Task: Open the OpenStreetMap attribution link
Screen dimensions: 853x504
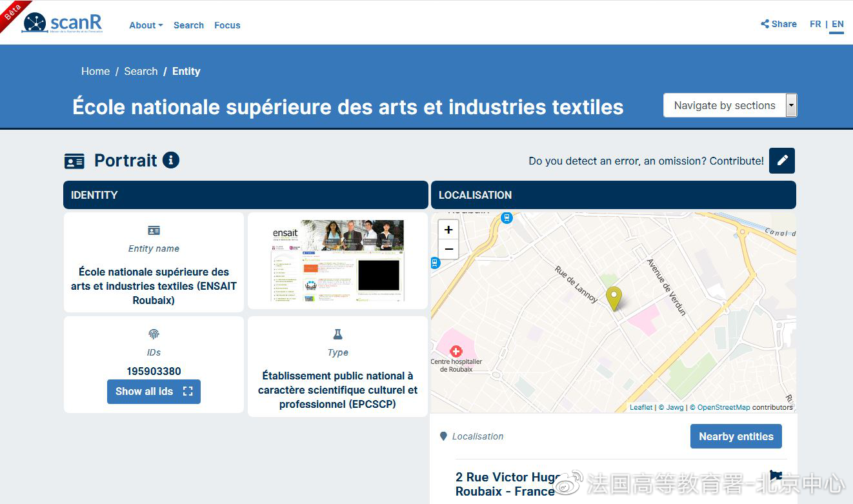Action: click(x=720, y=407)
